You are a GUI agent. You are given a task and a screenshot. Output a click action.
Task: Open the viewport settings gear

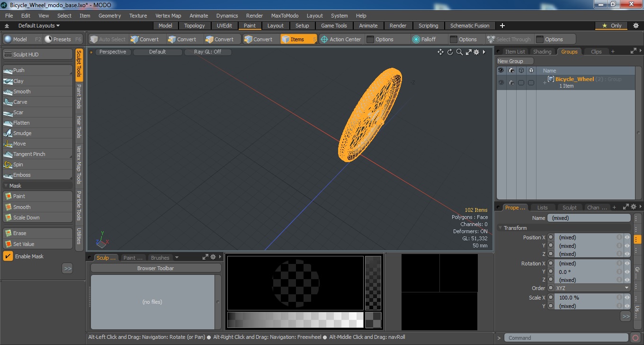click(476, 52)
